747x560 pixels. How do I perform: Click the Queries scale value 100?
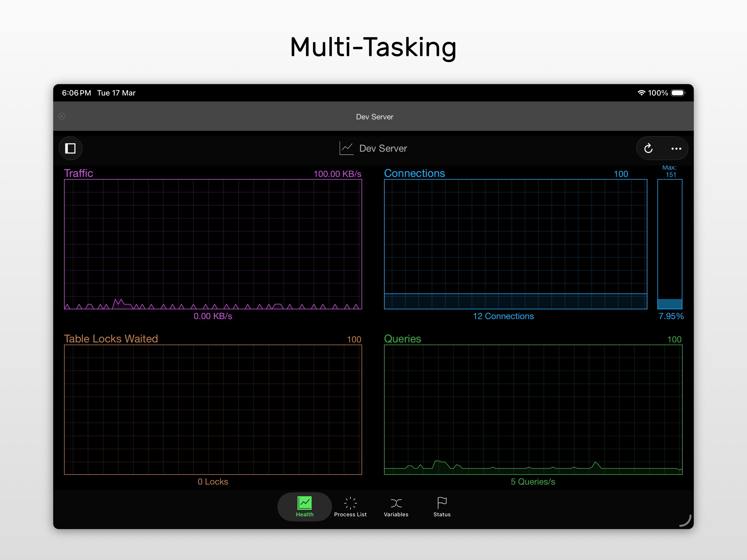point(675,339)
